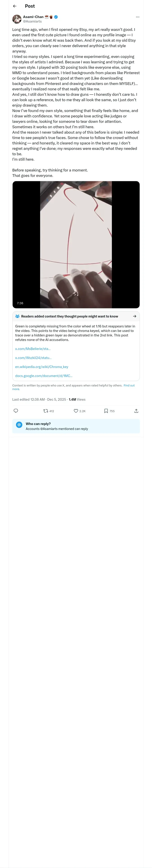Image resolution: width=152 pixels, height=868 pixels.
Task: Open the docs.google.com document link
Action: [44, 376]
